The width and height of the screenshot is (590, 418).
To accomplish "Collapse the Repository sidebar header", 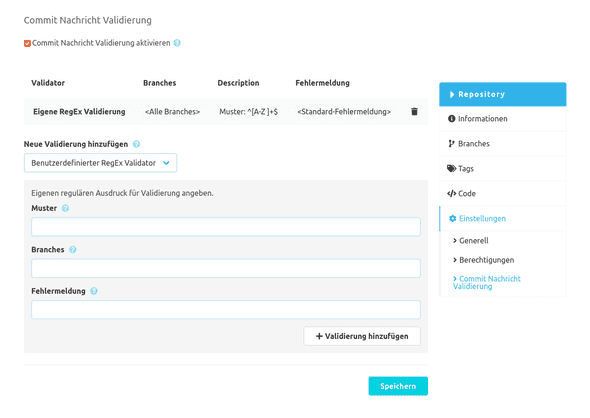I will tap(503, 94).
